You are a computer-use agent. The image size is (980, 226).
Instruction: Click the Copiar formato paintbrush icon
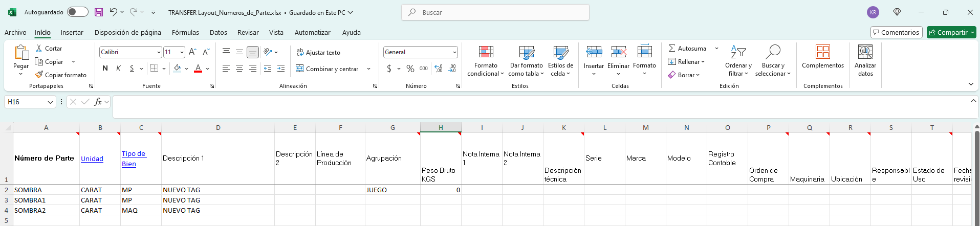pos(39,75)
